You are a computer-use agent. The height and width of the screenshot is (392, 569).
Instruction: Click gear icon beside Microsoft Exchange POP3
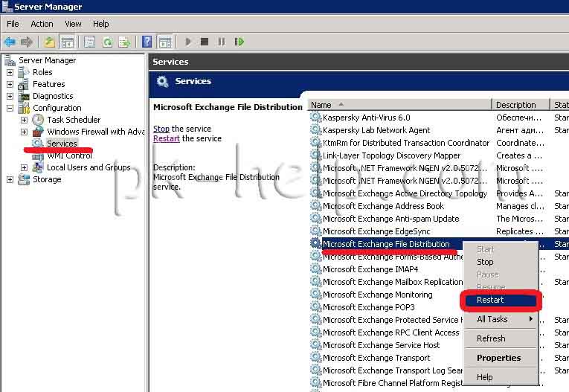click(315, 306)
